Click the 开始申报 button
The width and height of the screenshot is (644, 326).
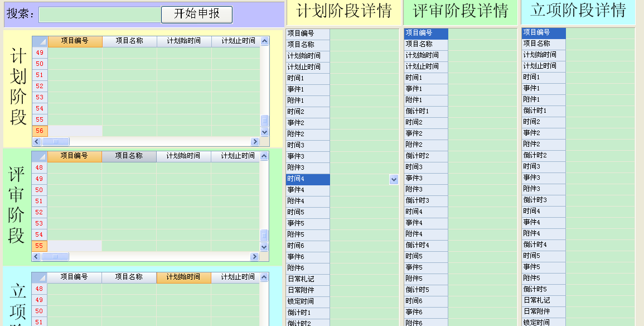(x=196, y=15)
